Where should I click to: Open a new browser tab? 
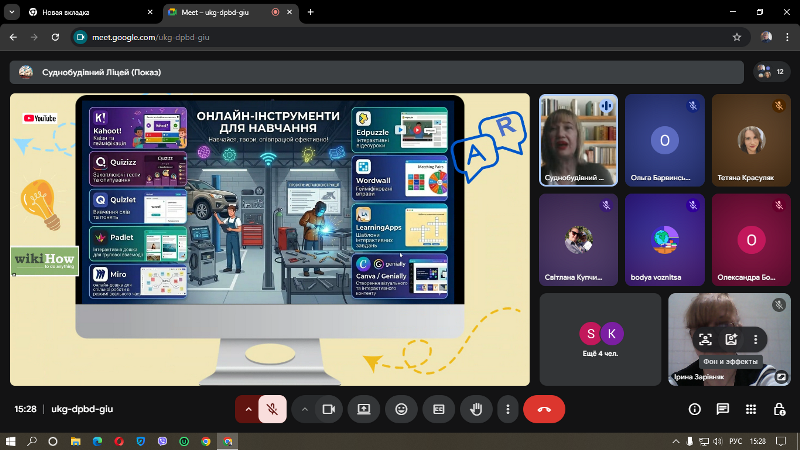coord(310,12)
